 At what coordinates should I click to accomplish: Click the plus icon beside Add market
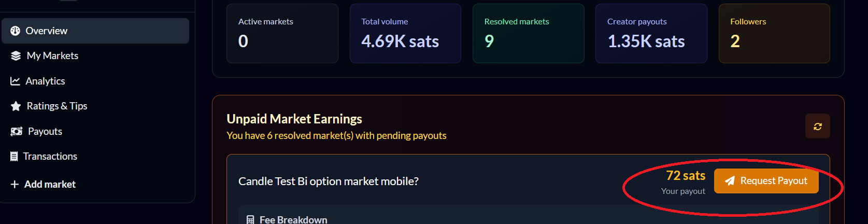point(15,185)
